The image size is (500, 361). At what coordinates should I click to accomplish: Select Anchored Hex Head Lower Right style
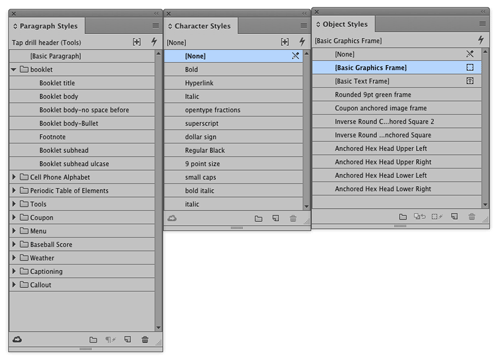click(x=397, y=189)
